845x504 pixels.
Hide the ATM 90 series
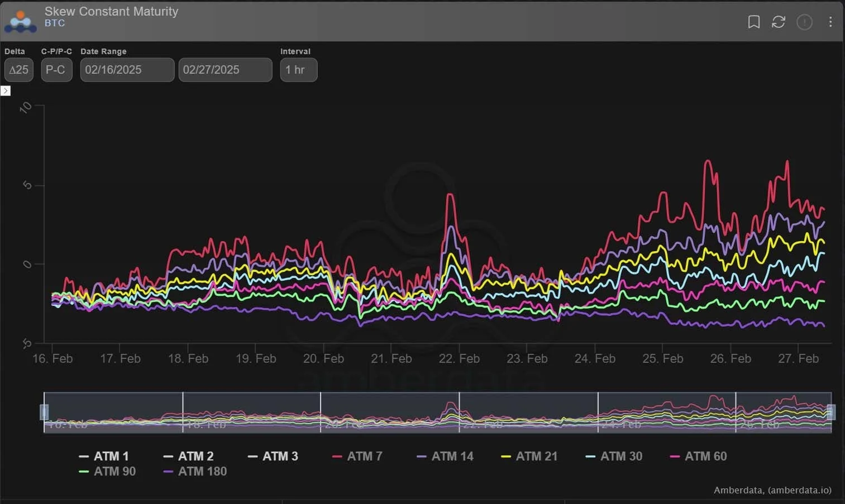click(x=107, y=471)
